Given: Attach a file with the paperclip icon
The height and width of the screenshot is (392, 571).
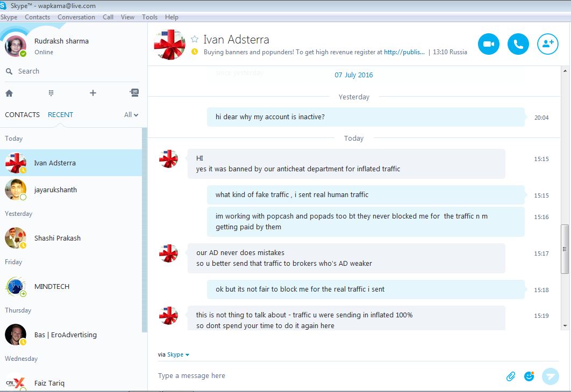Looking at the screenshot, I should click(511, 376).
